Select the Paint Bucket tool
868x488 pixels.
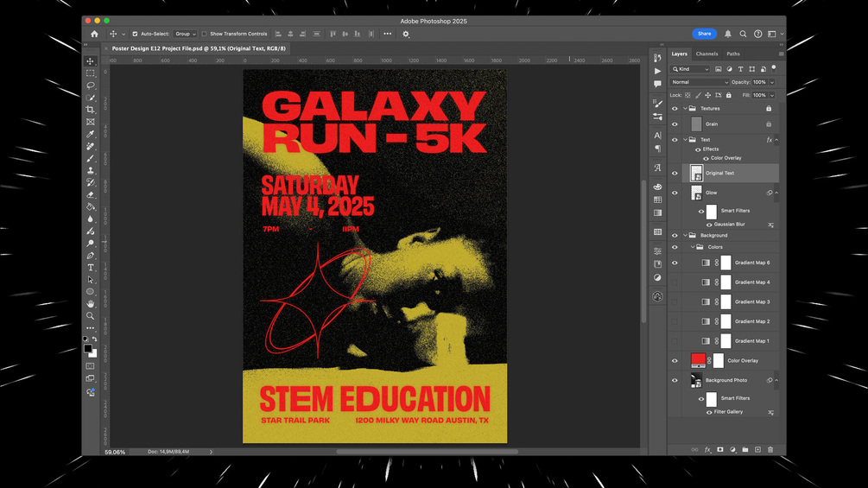coord(90,207)
